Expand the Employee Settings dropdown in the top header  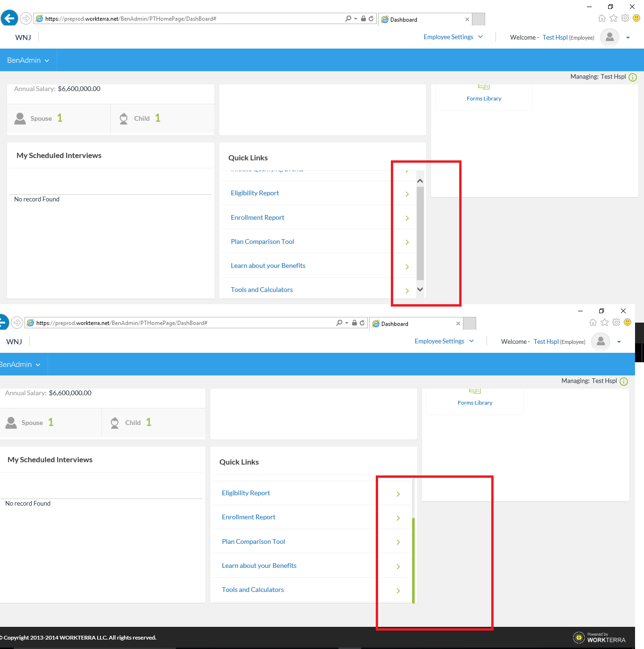click(x=453, y=37)
